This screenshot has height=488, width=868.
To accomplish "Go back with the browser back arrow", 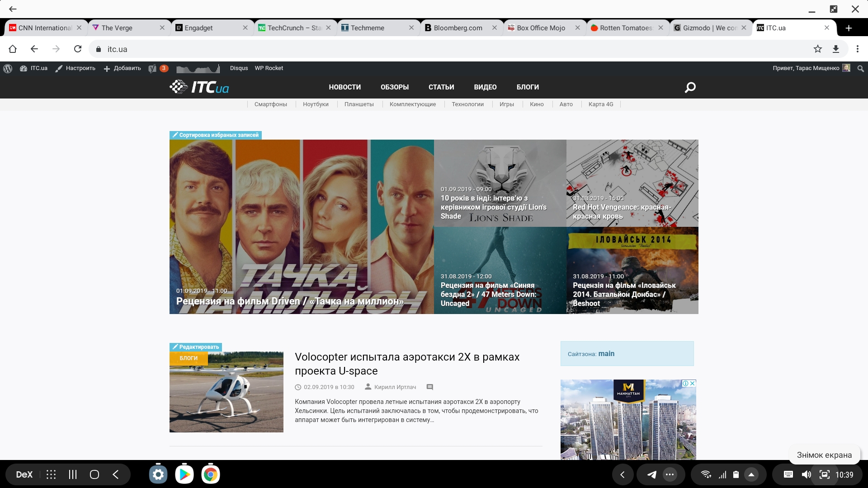I will click(x=34, y=49).
